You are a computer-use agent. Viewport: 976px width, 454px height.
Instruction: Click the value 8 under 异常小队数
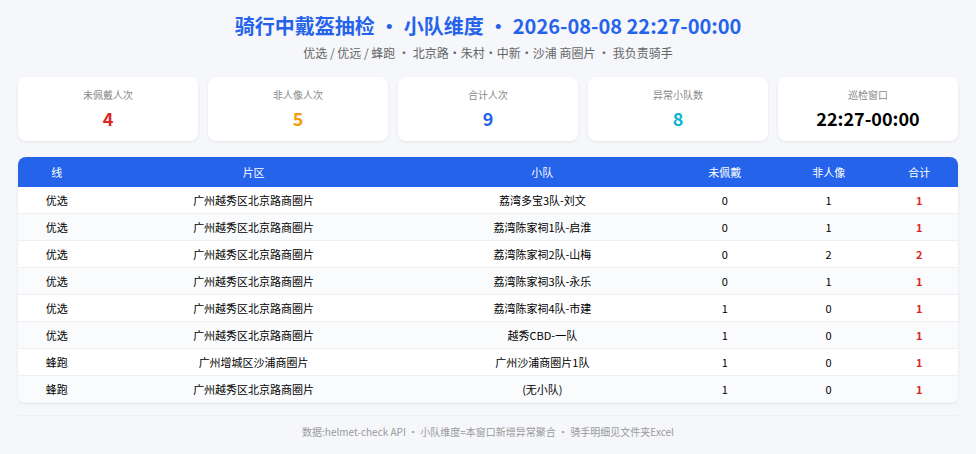(x=678, y=120)
